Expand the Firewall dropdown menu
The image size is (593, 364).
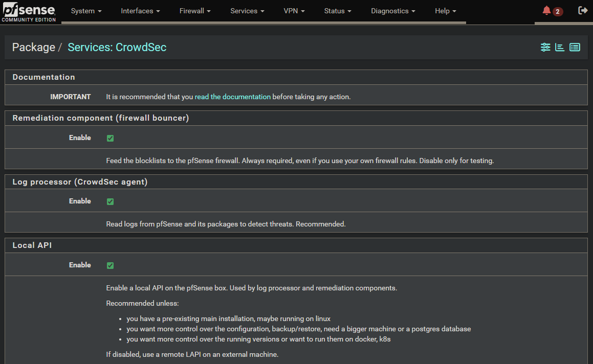(195, 11)
